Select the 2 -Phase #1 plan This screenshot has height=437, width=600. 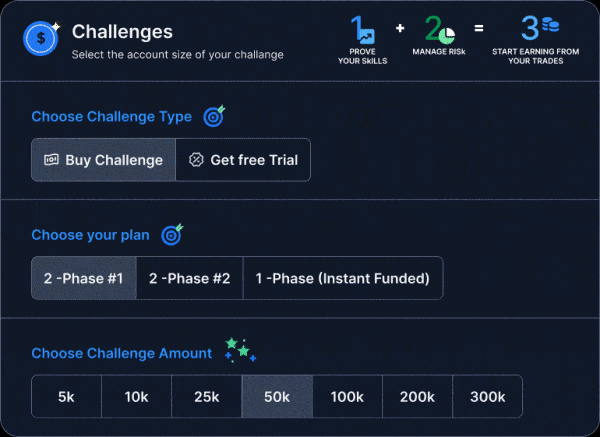point(84,278)
